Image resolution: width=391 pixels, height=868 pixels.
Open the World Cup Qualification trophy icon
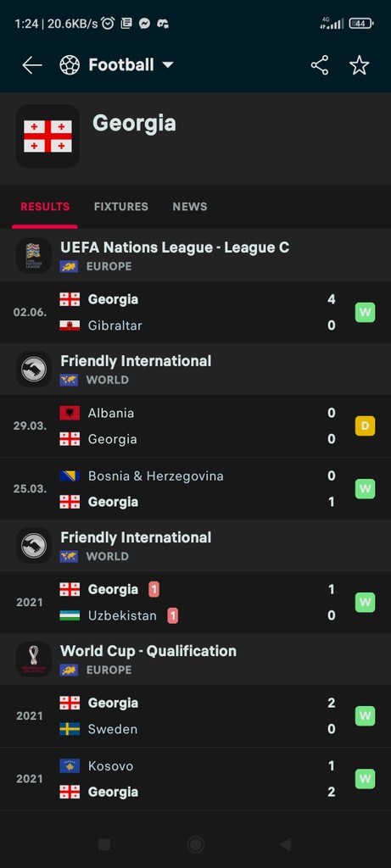pyautogui.click(x=34, y=659)
